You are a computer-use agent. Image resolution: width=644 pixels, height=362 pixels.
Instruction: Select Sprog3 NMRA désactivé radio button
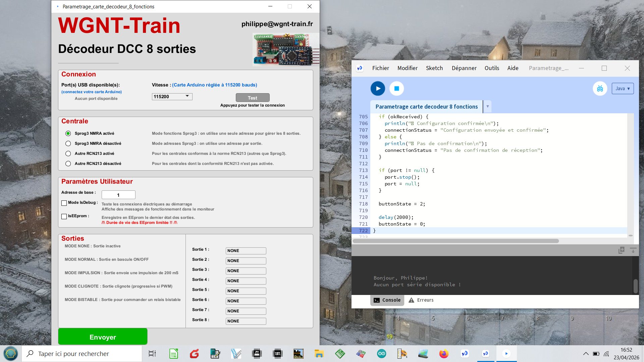pos(68,143)
